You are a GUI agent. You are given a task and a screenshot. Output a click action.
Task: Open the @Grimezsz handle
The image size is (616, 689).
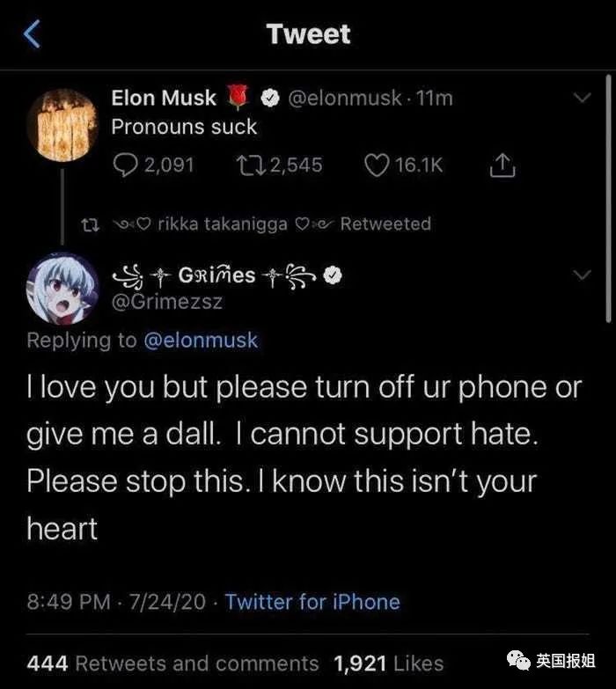167,302
